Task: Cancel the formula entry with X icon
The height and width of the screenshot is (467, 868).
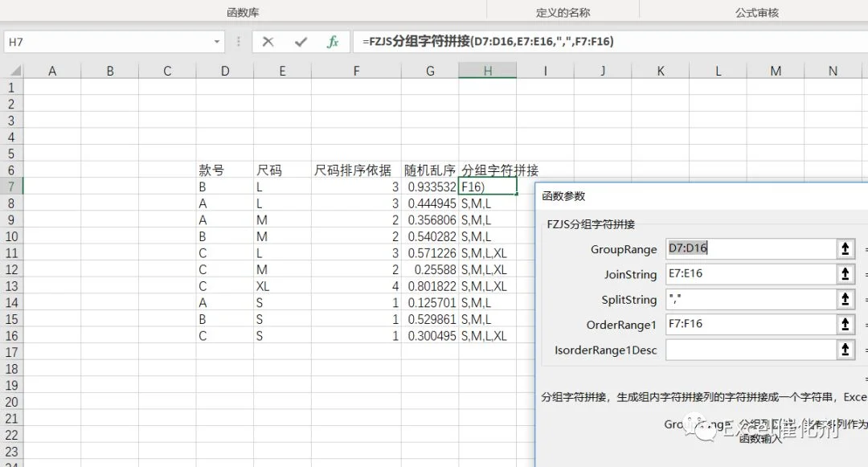Action: [268, 42]
